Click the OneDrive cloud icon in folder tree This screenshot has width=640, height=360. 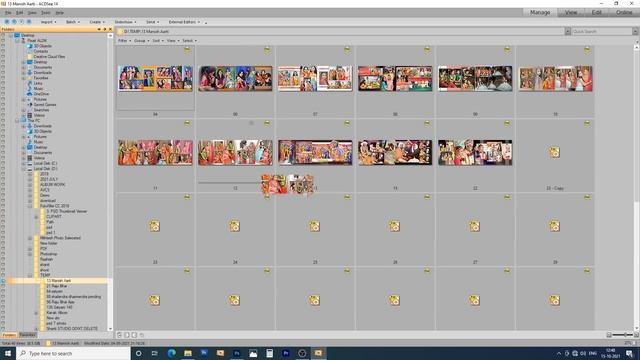tap(30, 94)
